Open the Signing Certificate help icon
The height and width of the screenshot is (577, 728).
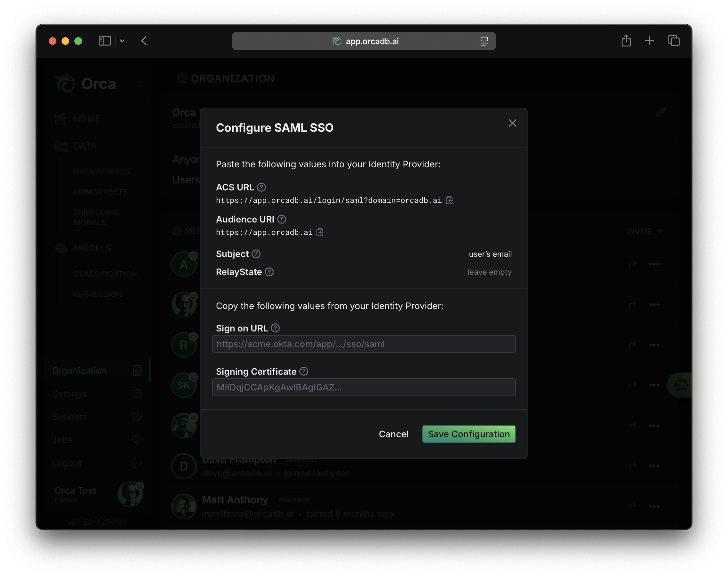pyautogui.click(x=303, y=371)
